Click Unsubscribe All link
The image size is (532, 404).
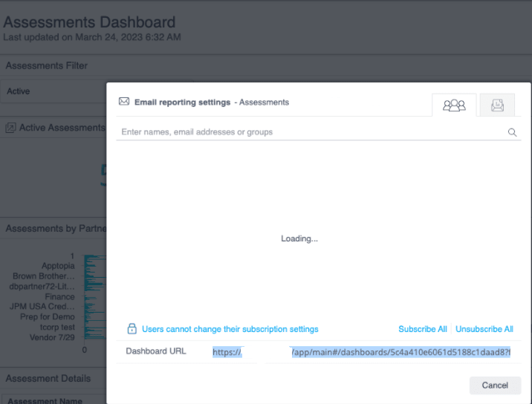484,329
